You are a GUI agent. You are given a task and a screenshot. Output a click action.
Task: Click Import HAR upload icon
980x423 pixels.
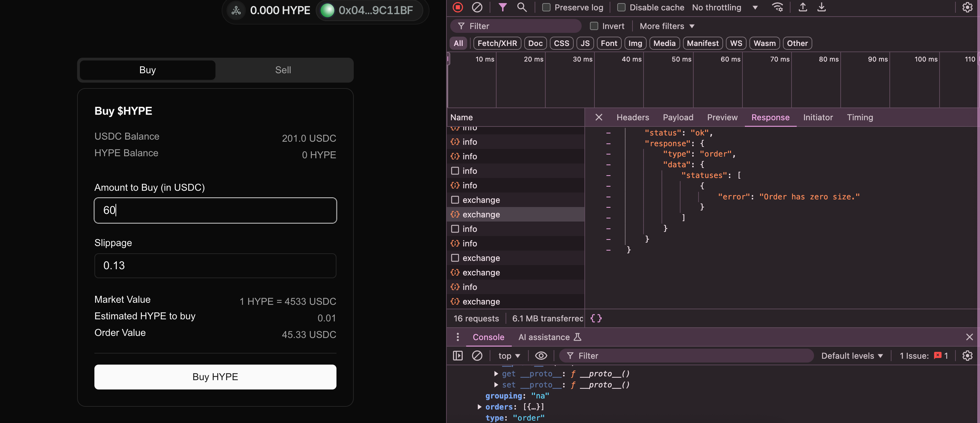coord(803,7)
